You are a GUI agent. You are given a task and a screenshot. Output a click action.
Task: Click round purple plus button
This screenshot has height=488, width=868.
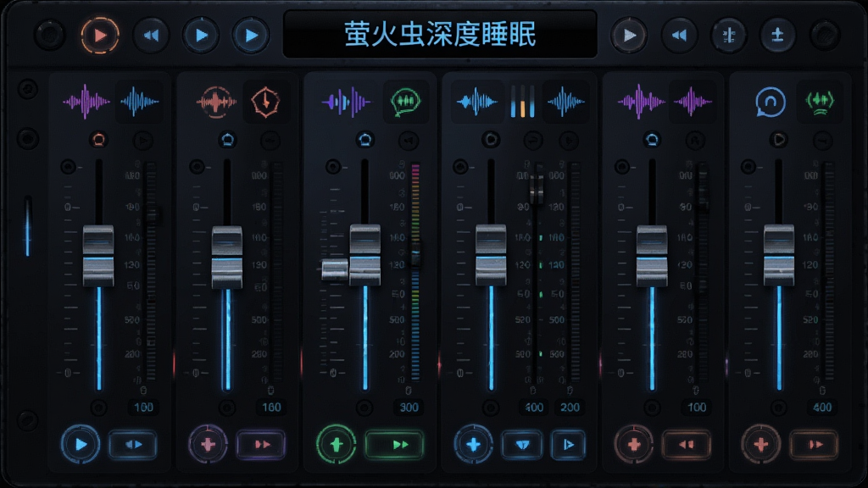pos(209,444)
